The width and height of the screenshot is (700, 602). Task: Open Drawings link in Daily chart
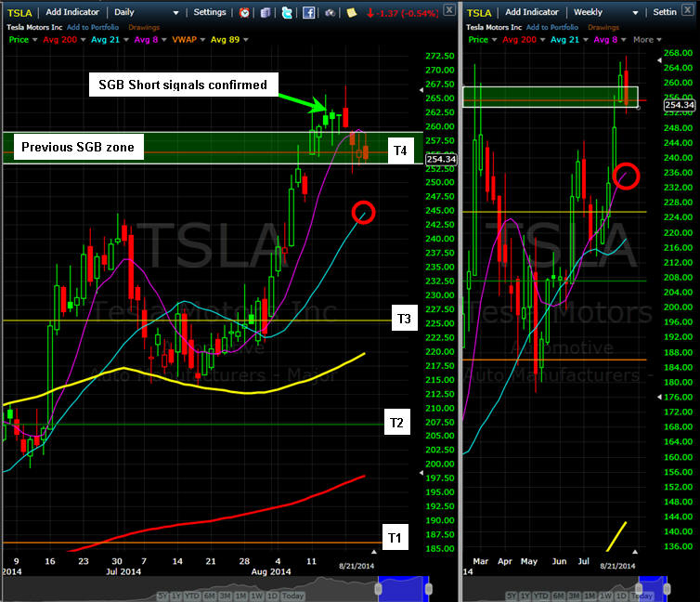[x=144, y=27]
